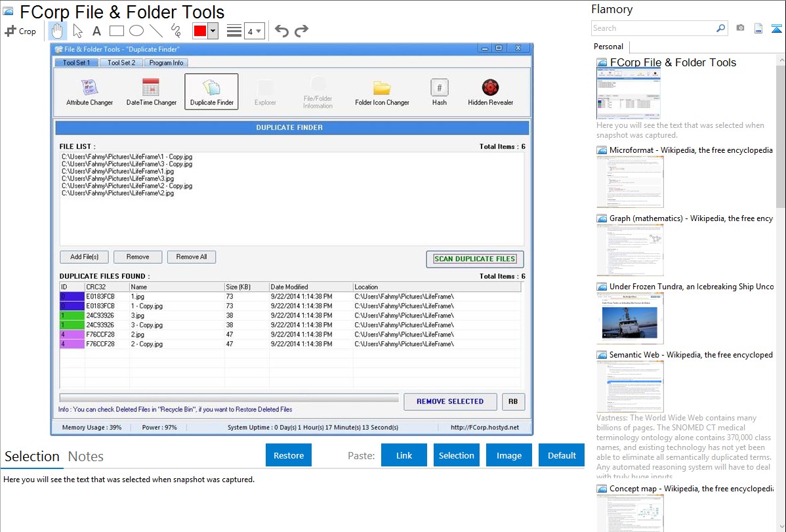Activate the hand pan tool

(x=57, y=31)
